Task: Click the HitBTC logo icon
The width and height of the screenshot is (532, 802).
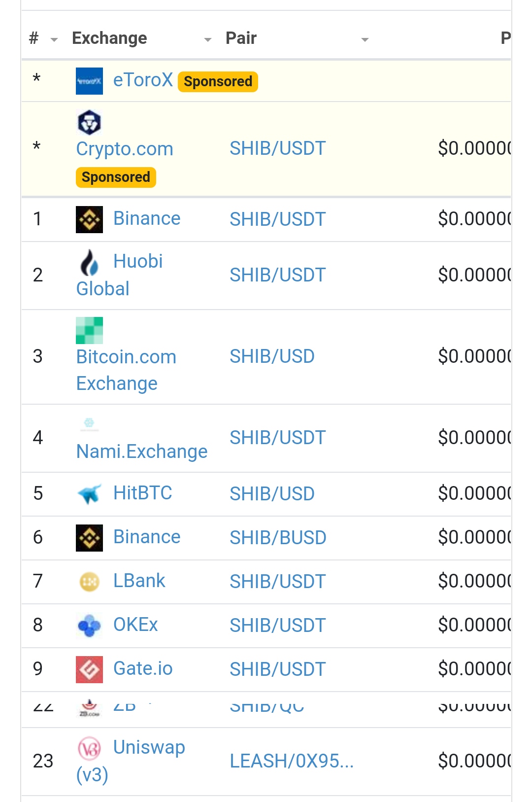Action: pyautogui.click(x=89, y=493)
